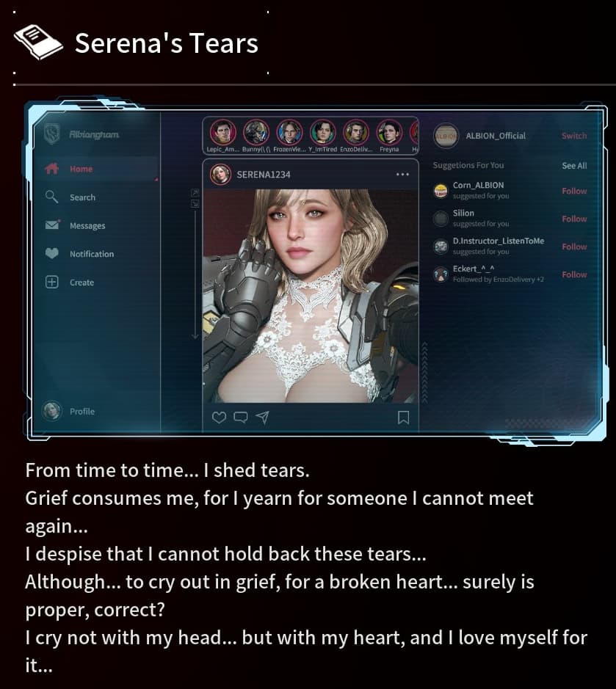Click the Home house icon
616x689 pixels.
52,169
